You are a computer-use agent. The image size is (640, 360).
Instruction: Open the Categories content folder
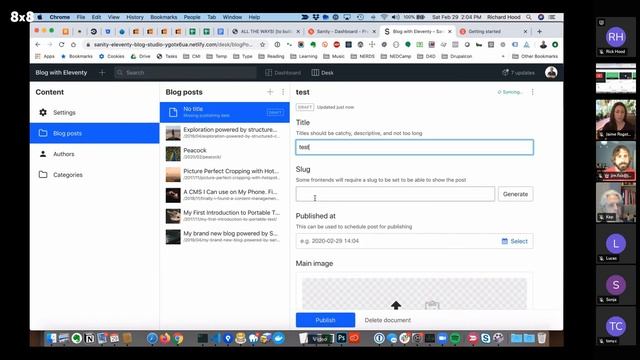(x=94, y=175)
